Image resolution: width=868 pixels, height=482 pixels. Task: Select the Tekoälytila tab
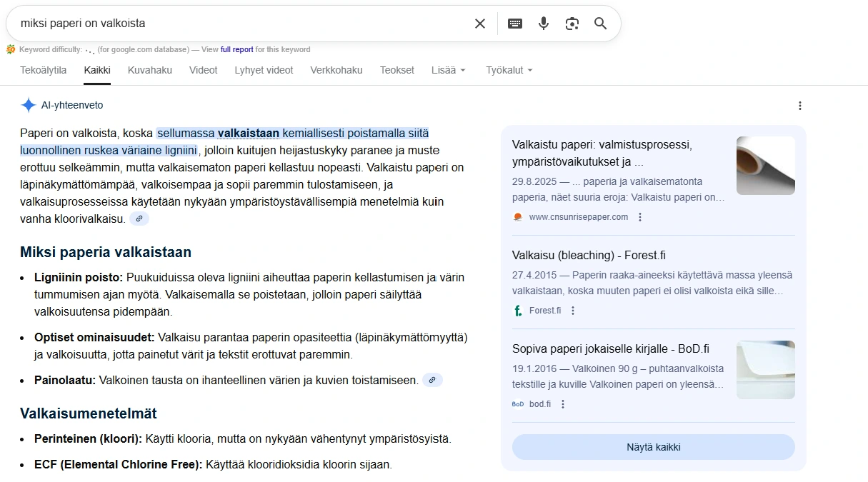[43, 70]
